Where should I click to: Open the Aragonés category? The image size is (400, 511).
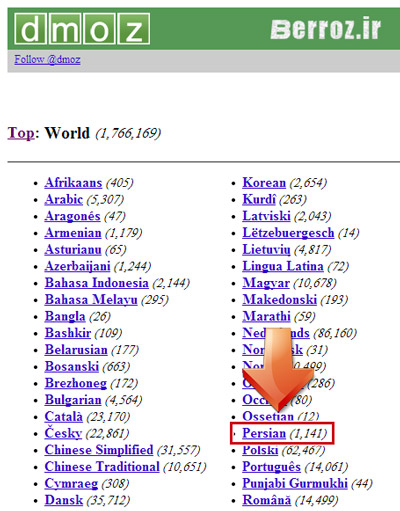coord(72,216)
